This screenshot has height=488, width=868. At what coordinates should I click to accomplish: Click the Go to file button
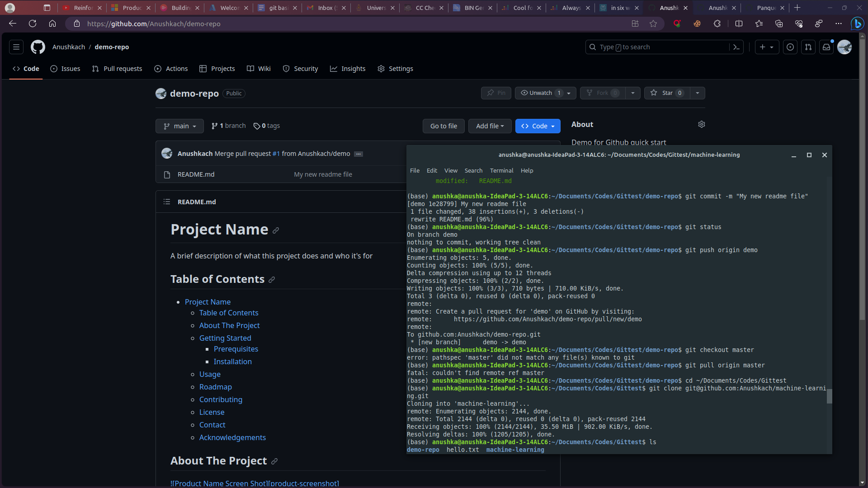pos(443,126)
